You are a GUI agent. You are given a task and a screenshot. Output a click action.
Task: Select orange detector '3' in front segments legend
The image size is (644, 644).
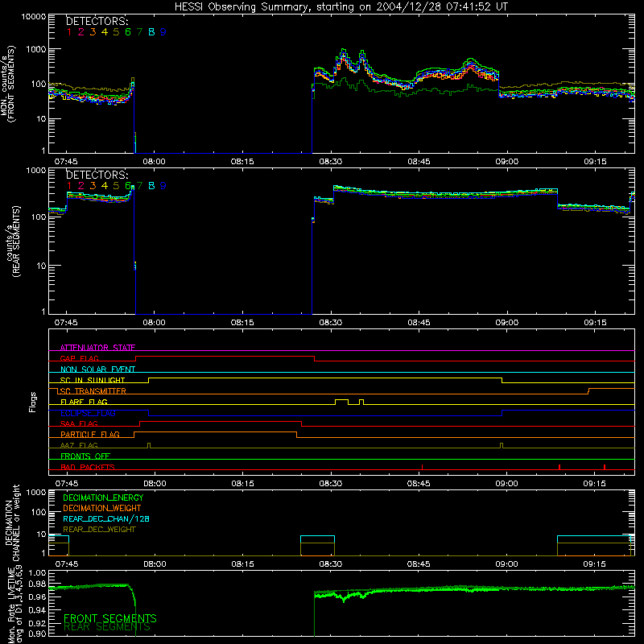(93, 32)
